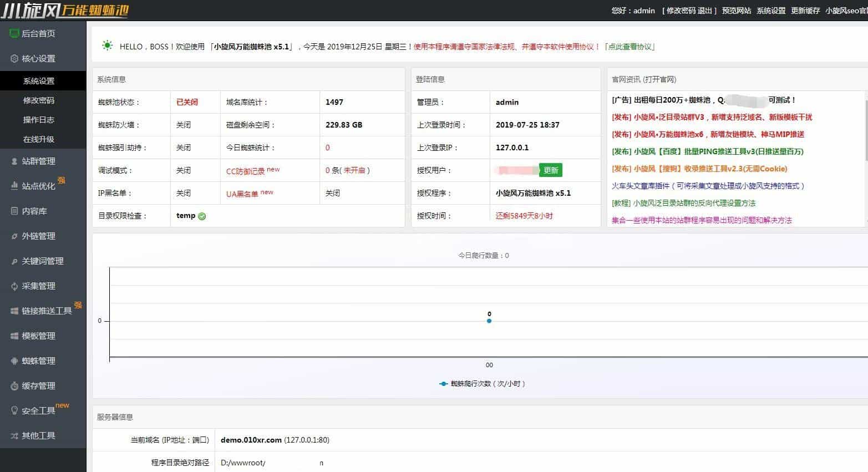Click the green 更新 button
The height and width of the screenshot is (472, 868).
coord(551,170)
